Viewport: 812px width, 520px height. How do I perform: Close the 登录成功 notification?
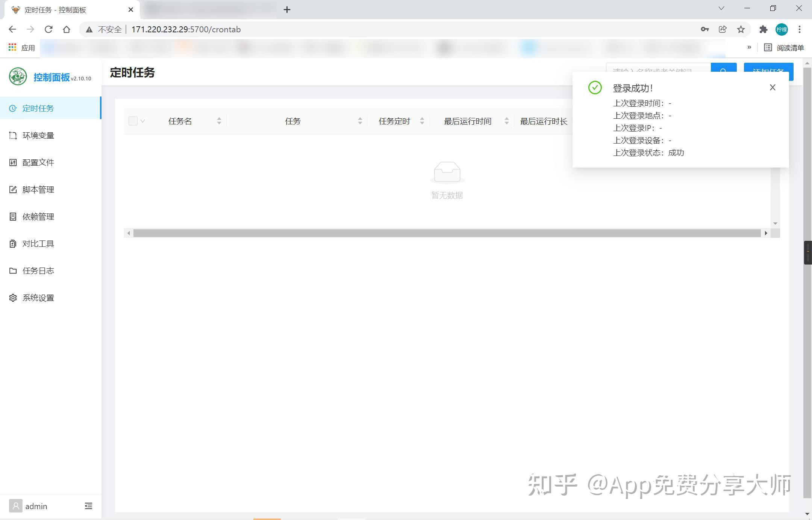tap(773, 87)
